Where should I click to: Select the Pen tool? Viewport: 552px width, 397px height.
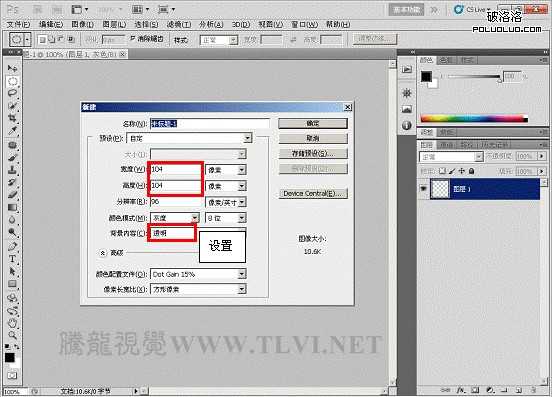point(12,246)
